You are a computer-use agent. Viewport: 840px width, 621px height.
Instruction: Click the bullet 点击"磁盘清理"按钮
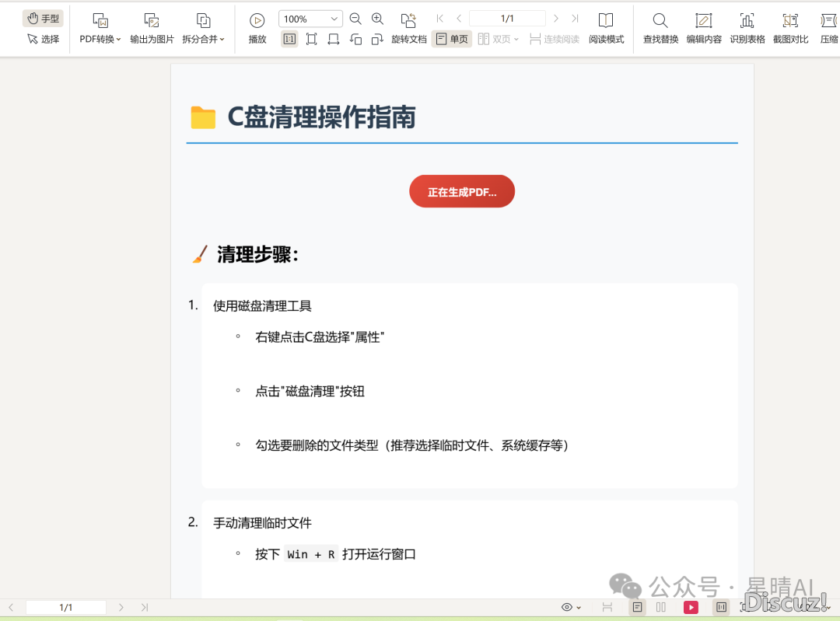pyautogui.click(x=310, y=392)
